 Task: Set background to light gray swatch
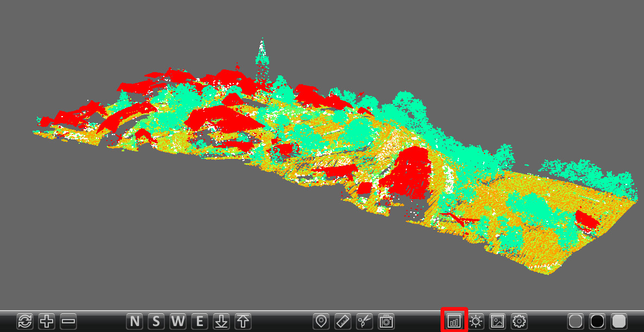[619, 321]
